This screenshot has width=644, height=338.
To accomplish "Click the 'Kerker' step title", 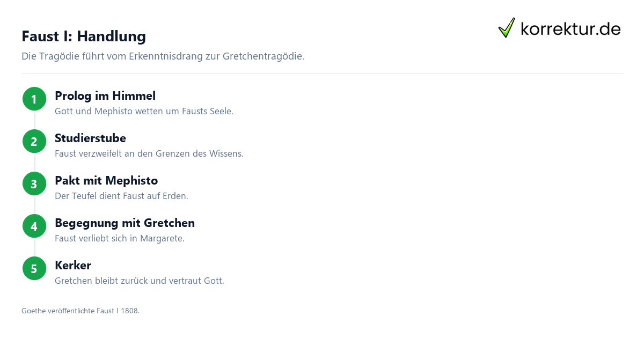I will click(x=73, y=266).
